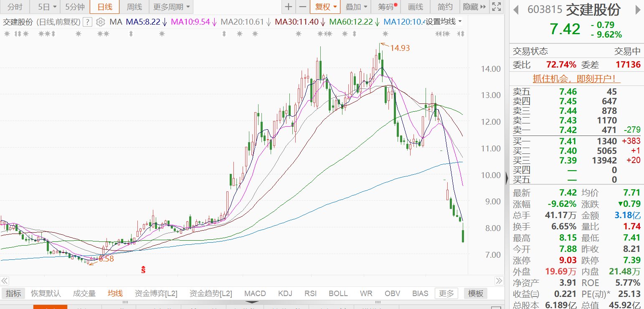Switch to 分时 intraday tab
Viewport: 644px width, 309px height.
(x=15, y=7)
